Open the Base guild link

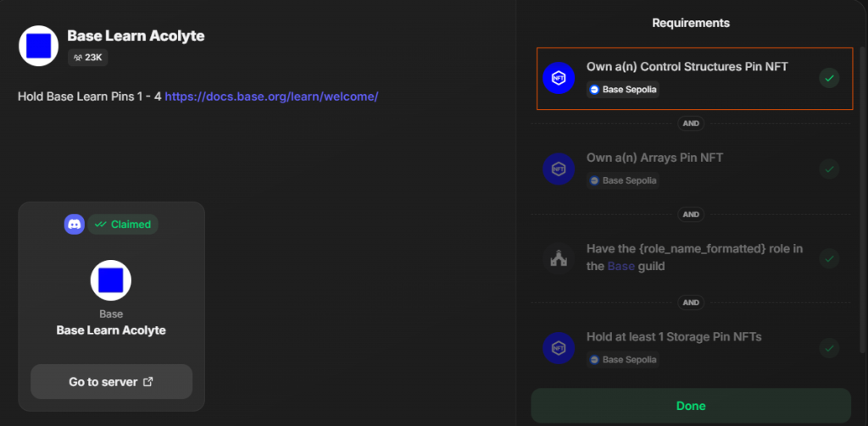[x=620, y=266]
